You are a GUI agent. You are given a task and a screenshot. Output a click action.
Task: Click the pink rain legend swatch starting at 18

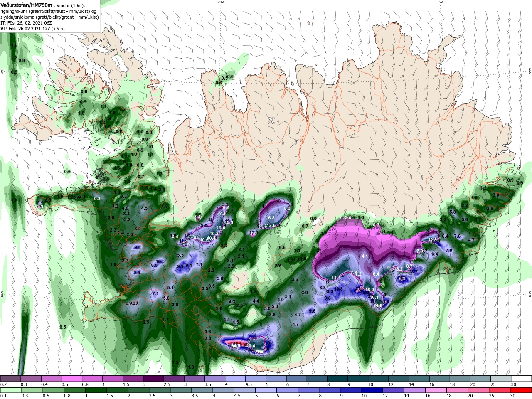[456, 390]
